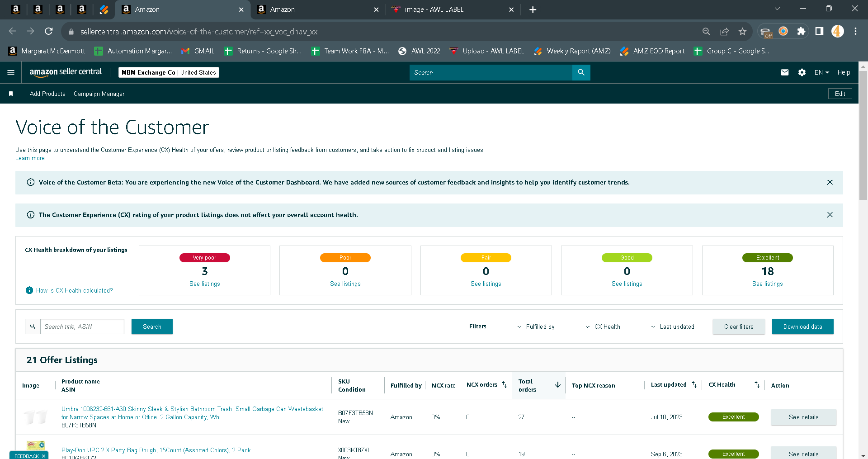Close the CX rating account health banner

click(830, 215)
